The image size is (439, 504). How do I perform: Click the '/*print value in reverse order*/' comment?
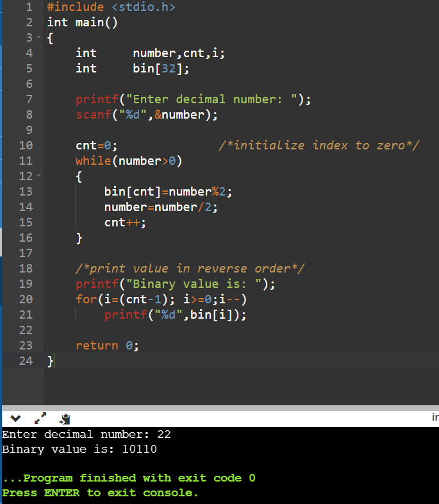click(x=190, y=269)
